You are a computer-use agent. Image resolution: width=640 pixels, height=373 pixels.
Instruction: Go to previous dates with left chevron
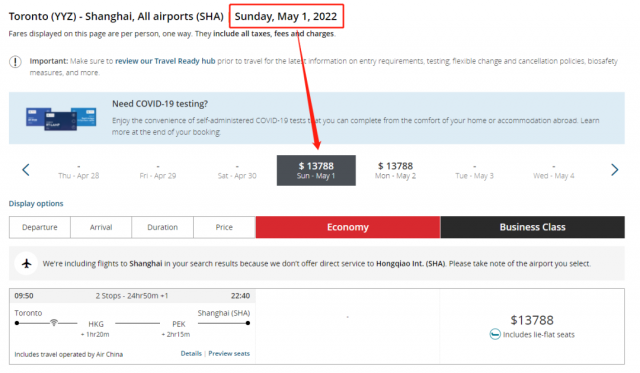26,170
